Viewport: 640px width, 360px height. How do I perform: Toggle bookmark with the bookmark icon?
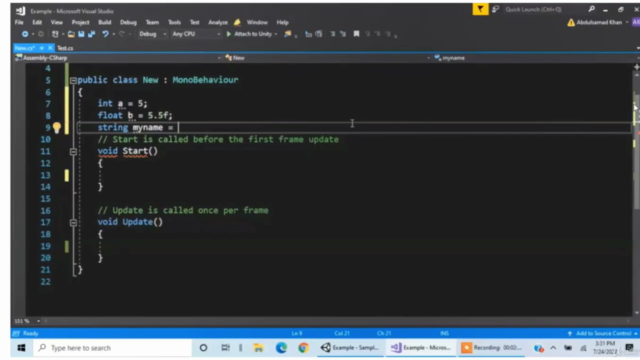coord(356,34)
